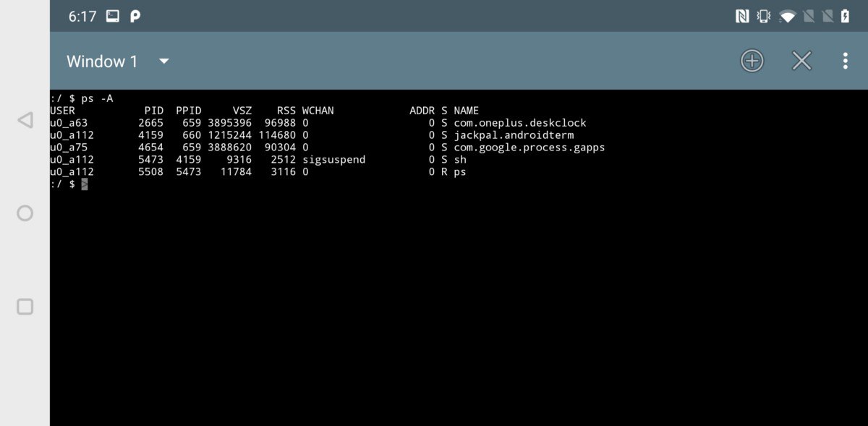Click RSS value 90304
This screenshot has height=426, width=868.
(280, 148)
